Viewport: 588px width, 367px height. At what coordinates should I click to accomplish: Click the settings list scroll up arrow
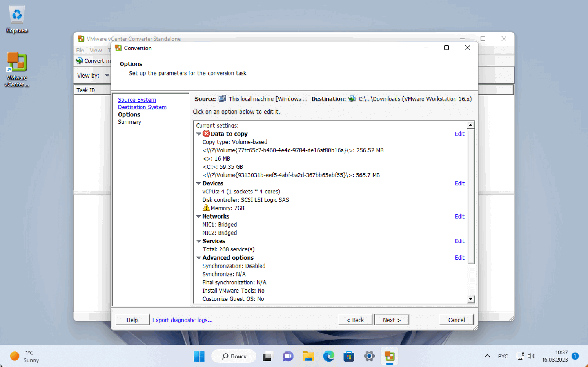click(471, 125)
